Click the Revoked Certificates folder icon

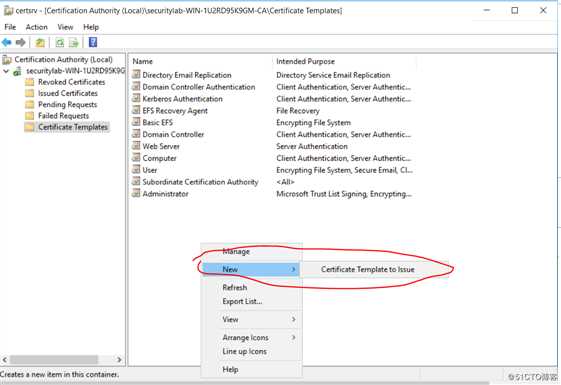click(30, 82)
